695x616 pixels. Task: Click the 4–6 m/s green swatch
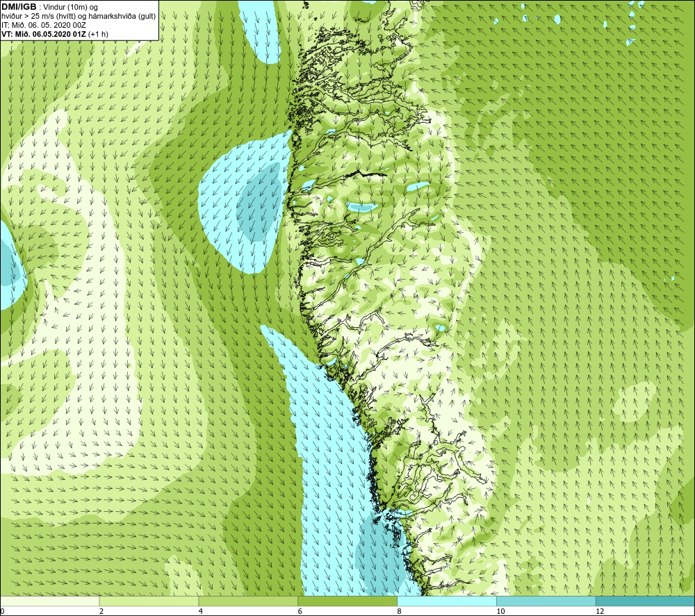pyautogui.click(x=248, y=601)
